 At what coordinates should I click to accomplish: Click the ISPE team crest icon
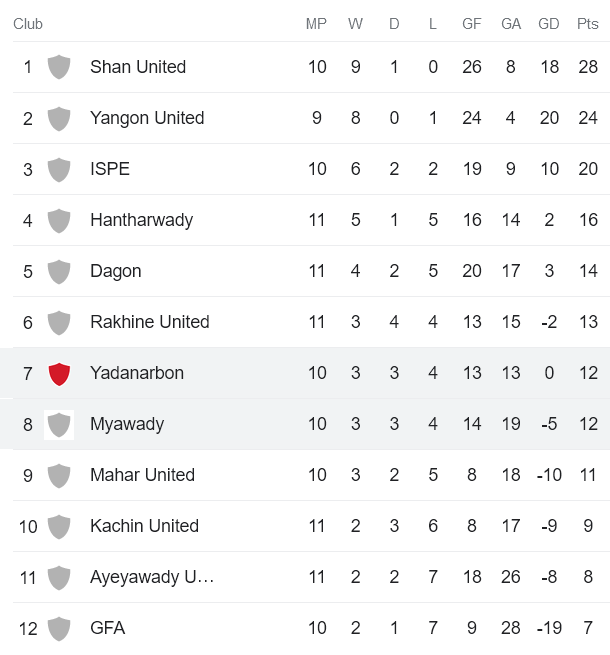tap(59, 169)
